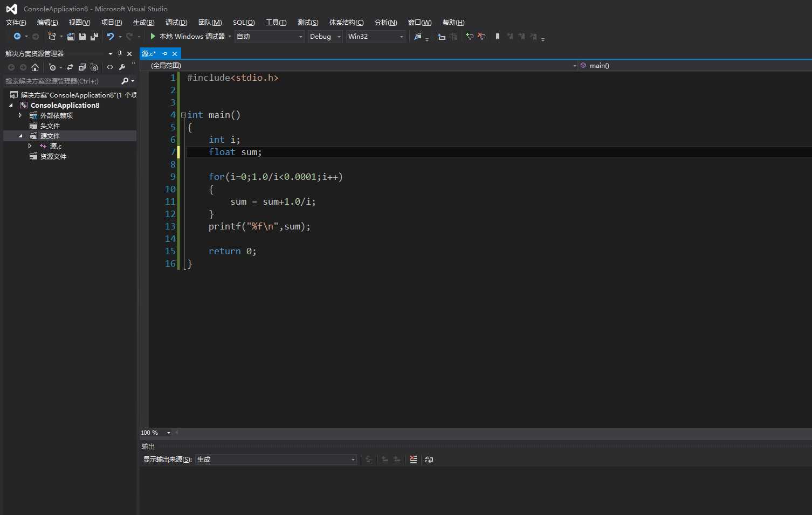The image size is (812, 515).
Task: Open the 编辑 menu
Action: [x=47, y=23]
